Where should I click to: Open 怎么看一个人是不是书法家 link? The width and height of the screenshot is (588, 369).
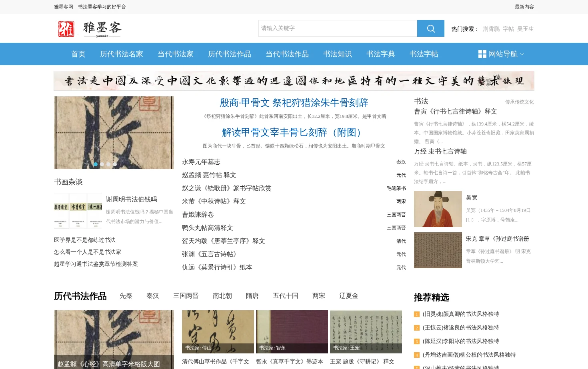[88, 252]
